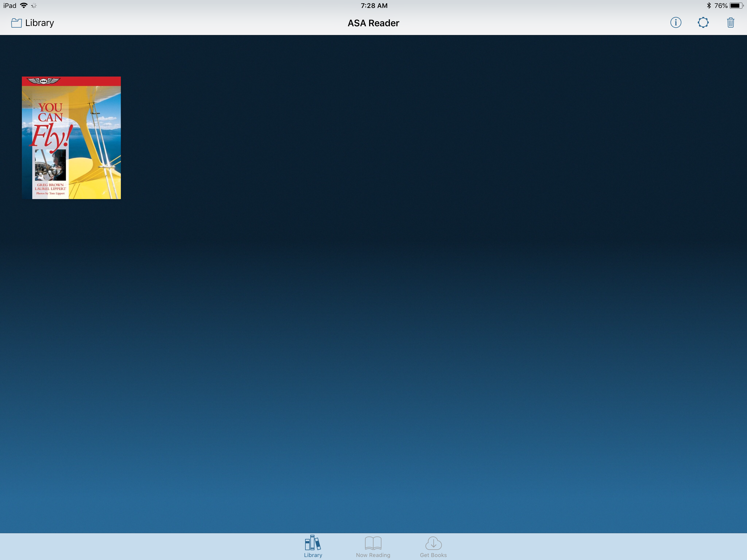The image size is (747, 560).
Task: Click the folder icon beside Library
Action: (x=16, y=23)
